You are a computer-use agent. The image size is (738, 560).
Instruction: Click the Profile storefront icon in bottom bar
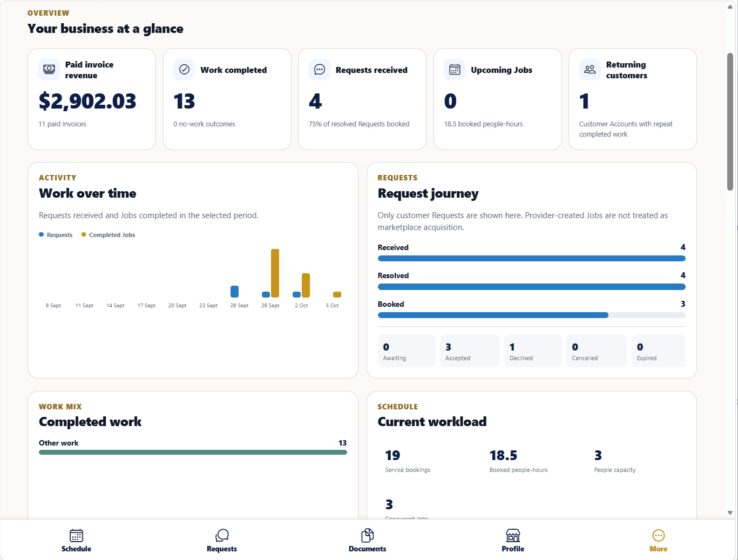(x=513, y=535)
